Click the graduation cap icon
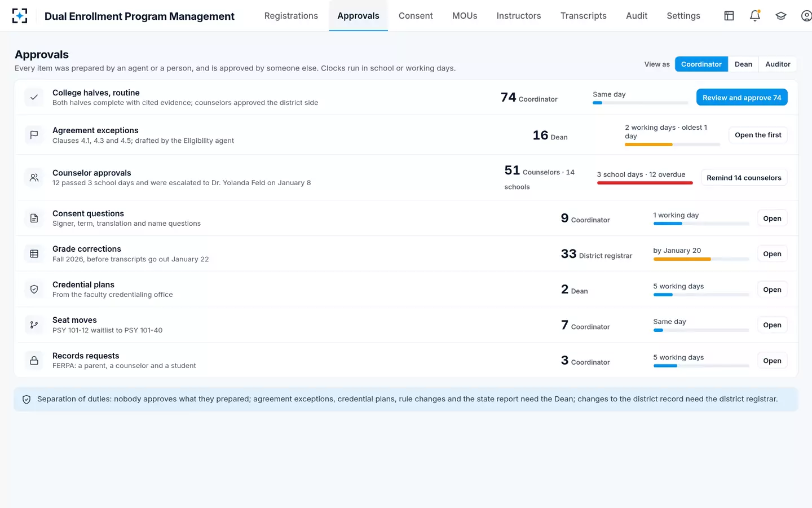Image resolution: width=812 pixels, height=508 pixels. coord(781,16)
